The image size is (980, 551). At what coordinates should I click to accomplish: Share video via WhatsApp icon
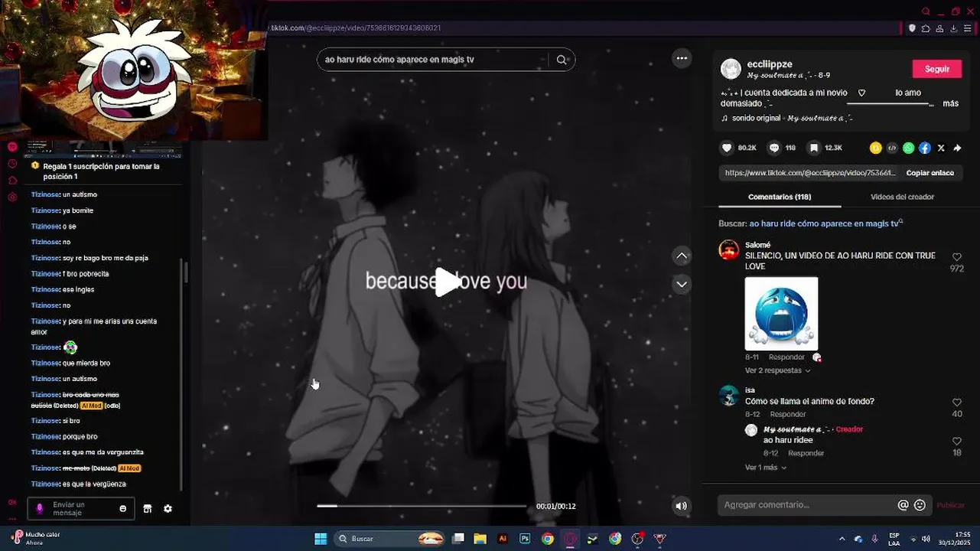(908, 148)
